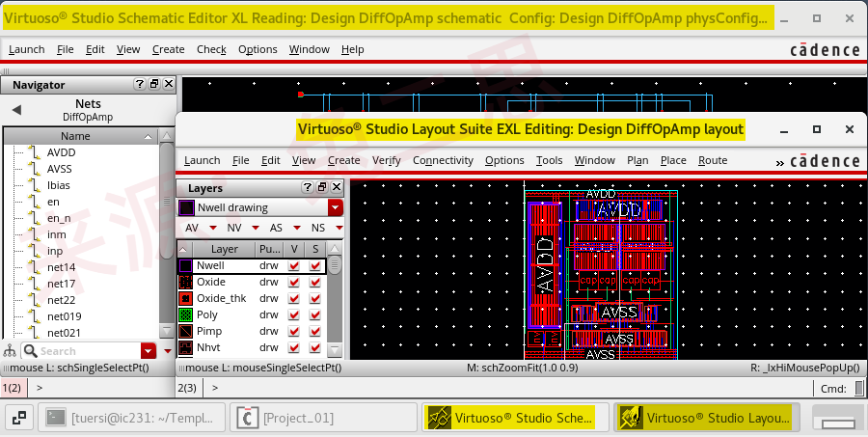Toggle visibility checkbox for Poly layer
The image size is (868, 437).
(x=294, y=314)
